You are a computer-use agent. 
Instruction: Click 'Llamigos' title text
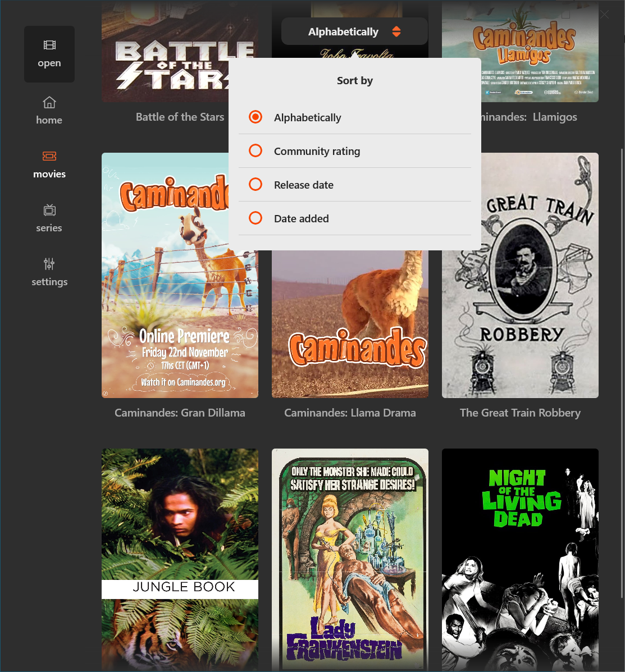555,117
